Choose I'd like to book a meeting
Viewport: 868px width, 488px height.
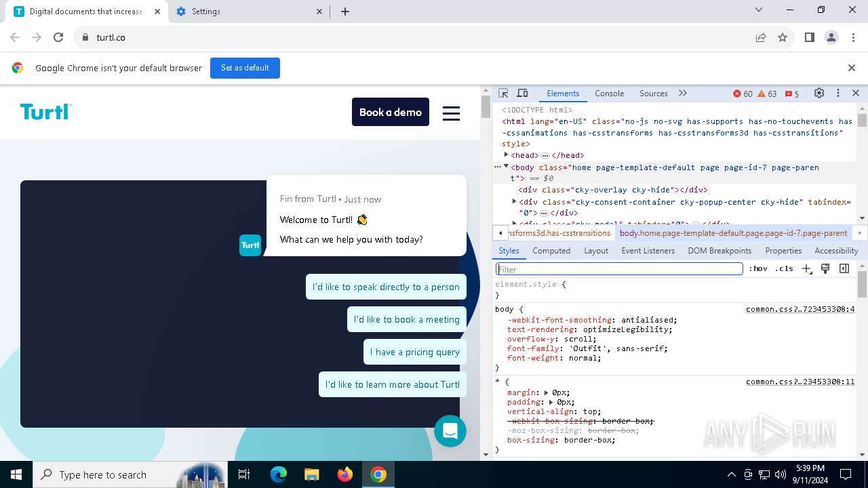[407, 319]
